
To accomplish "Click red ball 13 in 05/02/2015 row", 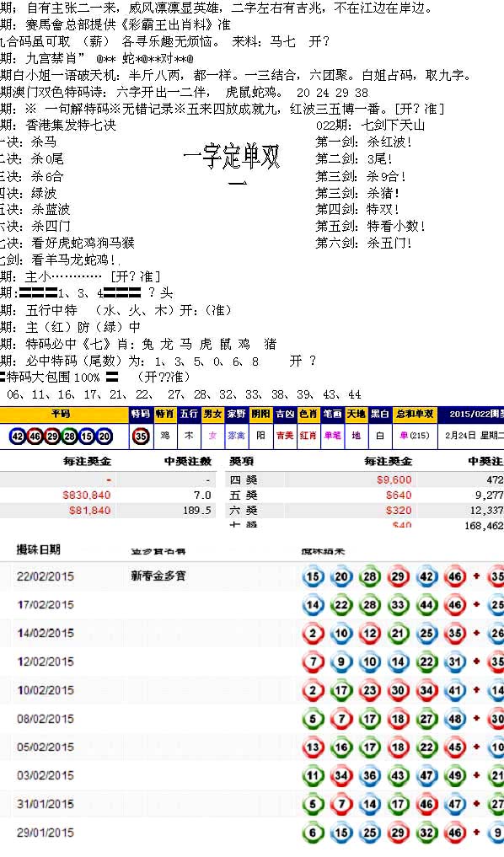I will (314, 747).
